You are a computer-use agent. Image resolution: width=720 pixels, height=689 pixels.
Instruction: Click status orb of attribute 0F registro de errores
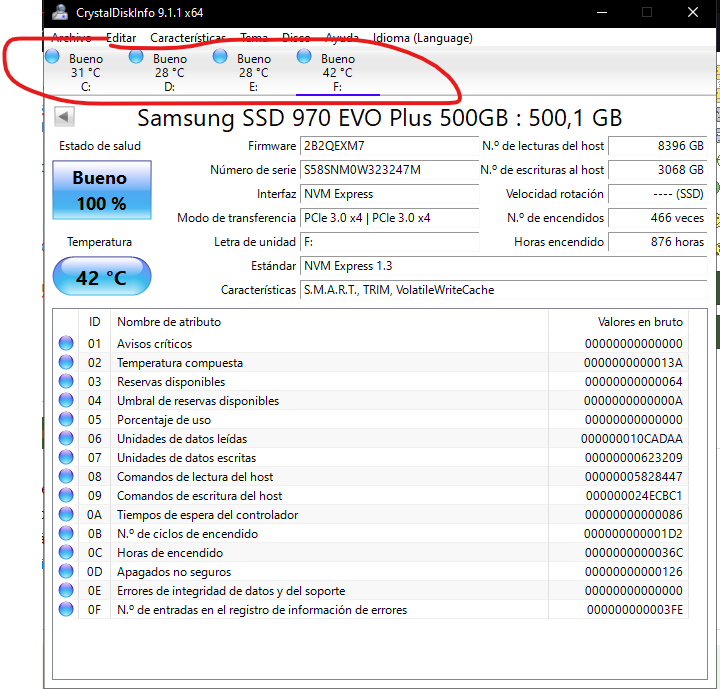66,609
